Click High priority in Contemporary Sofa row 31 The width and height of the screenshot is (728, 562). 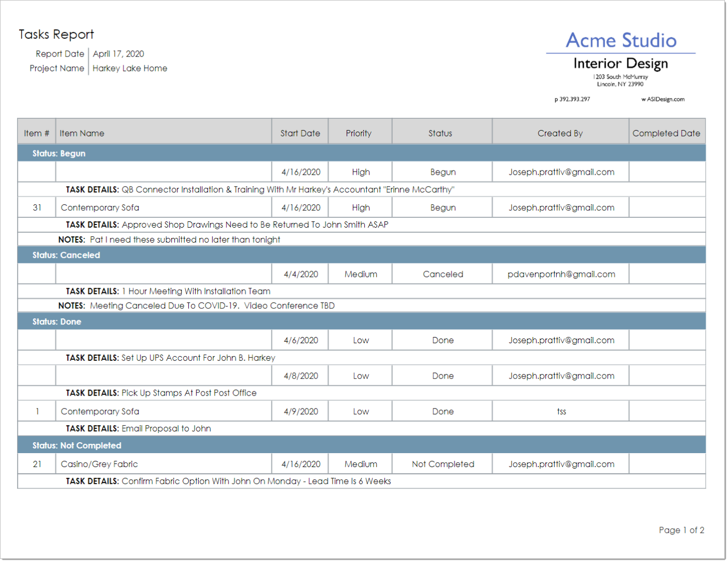tap(361, 207)
